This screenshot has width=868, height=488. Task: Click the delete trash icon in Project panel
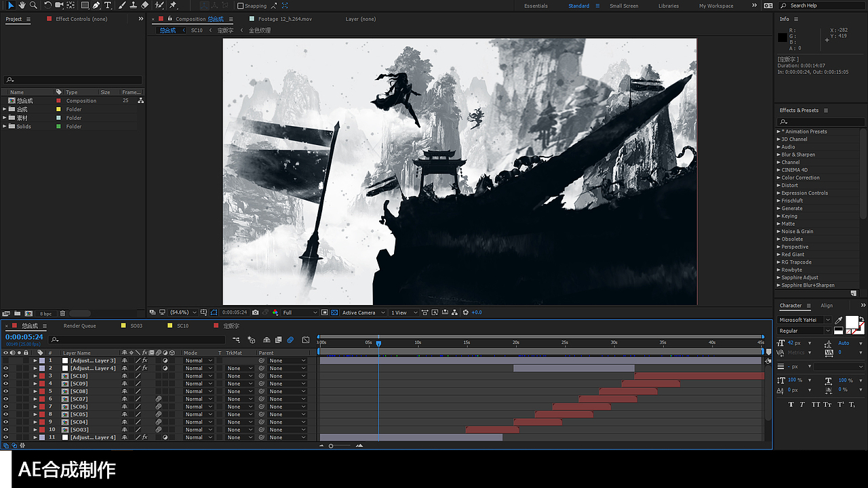click(62, 314)
